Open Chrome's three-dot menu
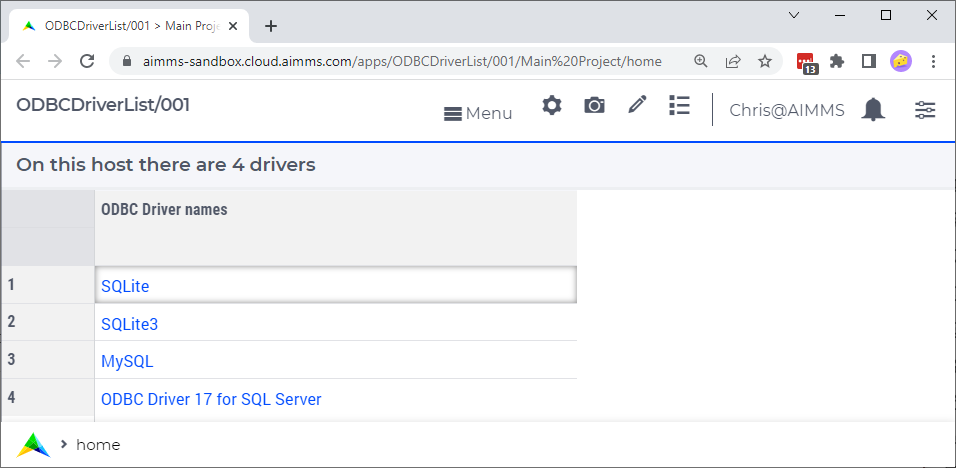Screen dimensions: 956x468 pos(933,61)
